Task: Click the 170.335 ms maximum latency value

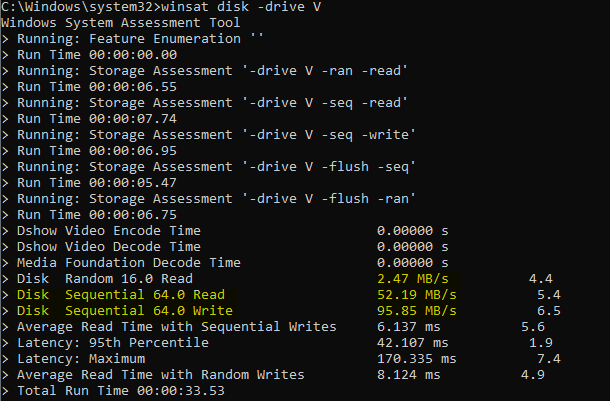Action: (x=417, y=358)
